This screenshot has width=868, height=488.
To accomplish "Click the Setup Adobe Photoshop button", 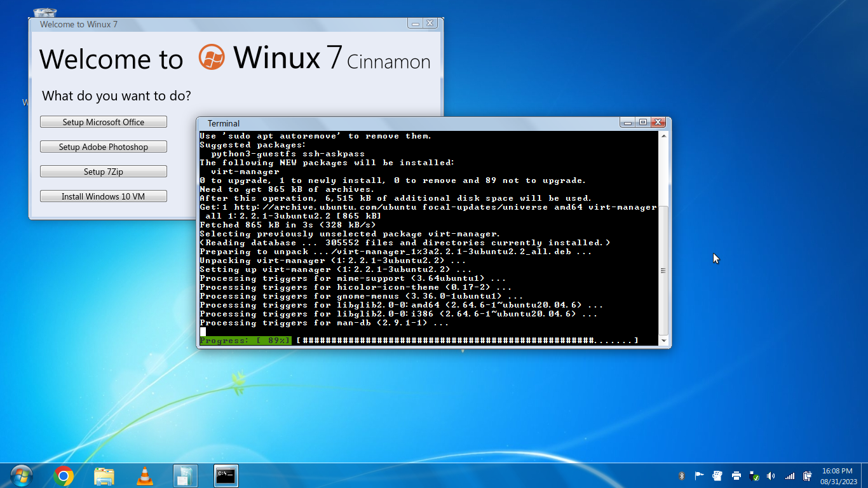I will pyautogui.click(x=104, y=147).
